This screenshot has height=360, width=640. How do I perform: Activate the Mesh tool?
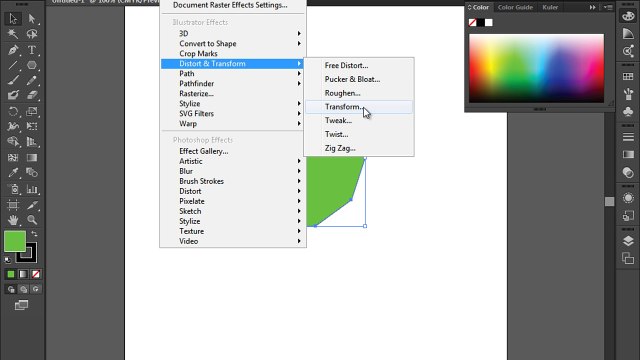13,158
